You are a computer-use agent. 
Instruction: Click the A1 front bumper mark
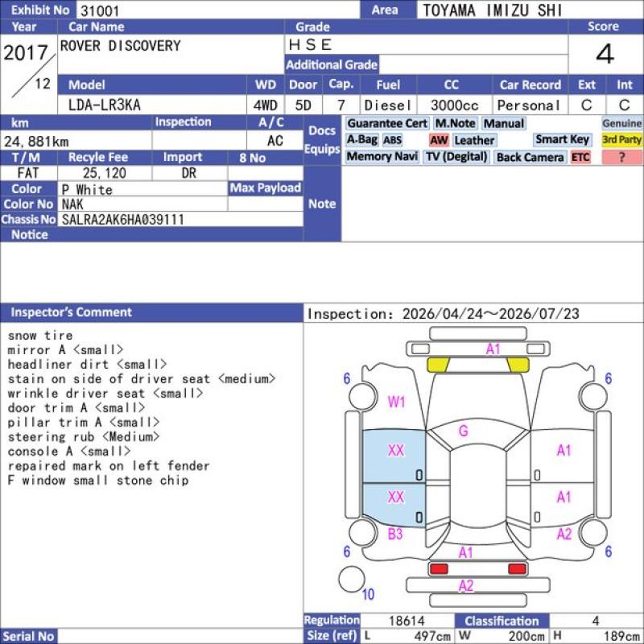(493, 349)
